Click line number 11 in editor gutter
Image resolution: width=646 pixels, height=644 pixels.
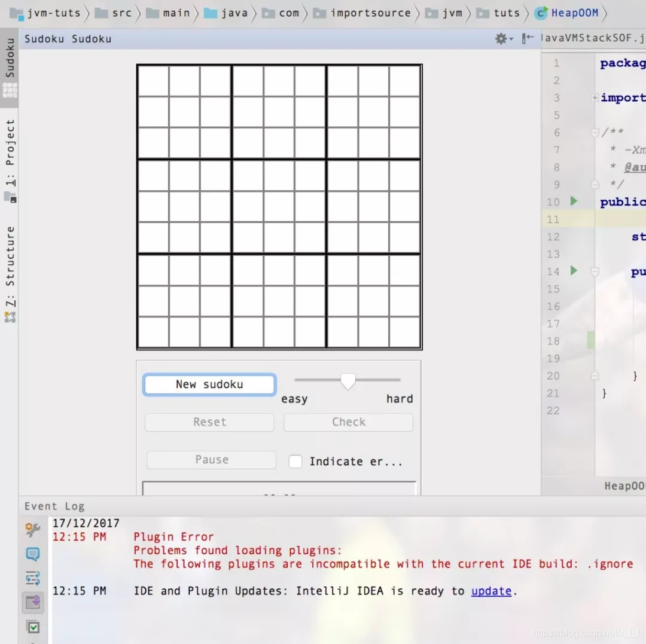click(x=553, y=219)
